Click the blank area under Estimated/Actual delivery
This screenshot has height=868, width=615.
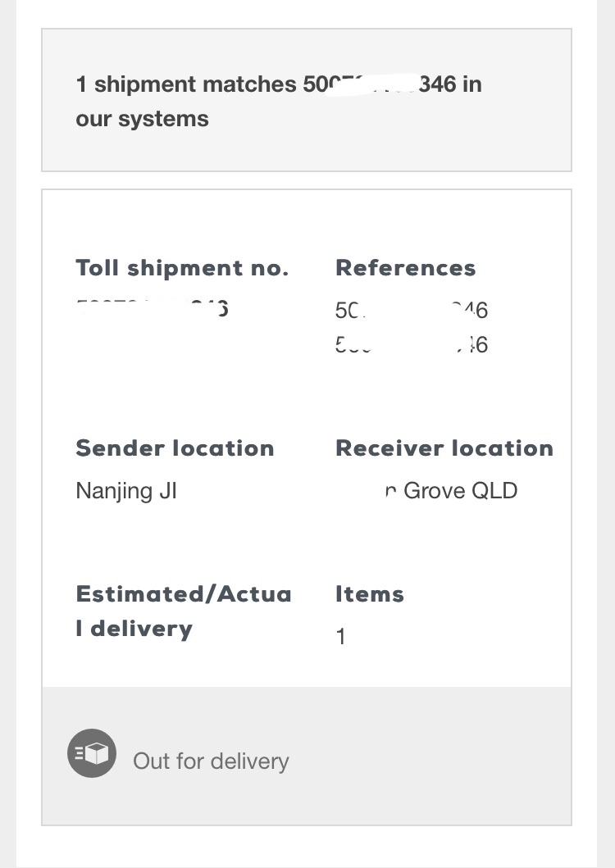coord(184,660)
